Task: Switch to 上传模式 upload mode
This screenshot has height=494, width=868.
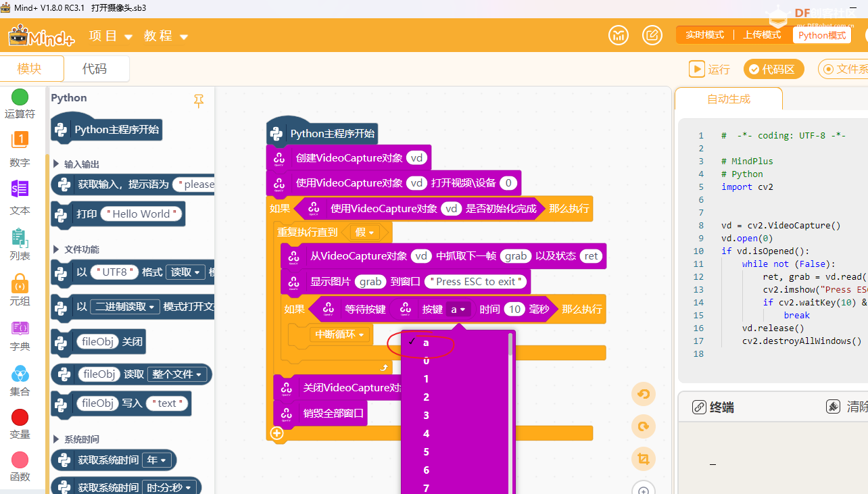Action: tap(762, 35)
